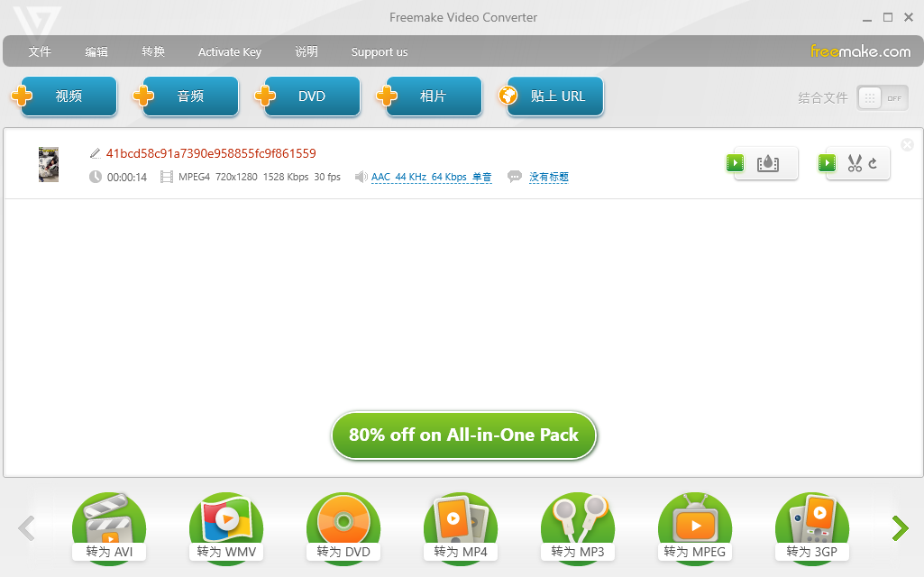The image size is (924, 577).
Task: Choose the 转为 3GP phone icon
Action: point(812,527)
